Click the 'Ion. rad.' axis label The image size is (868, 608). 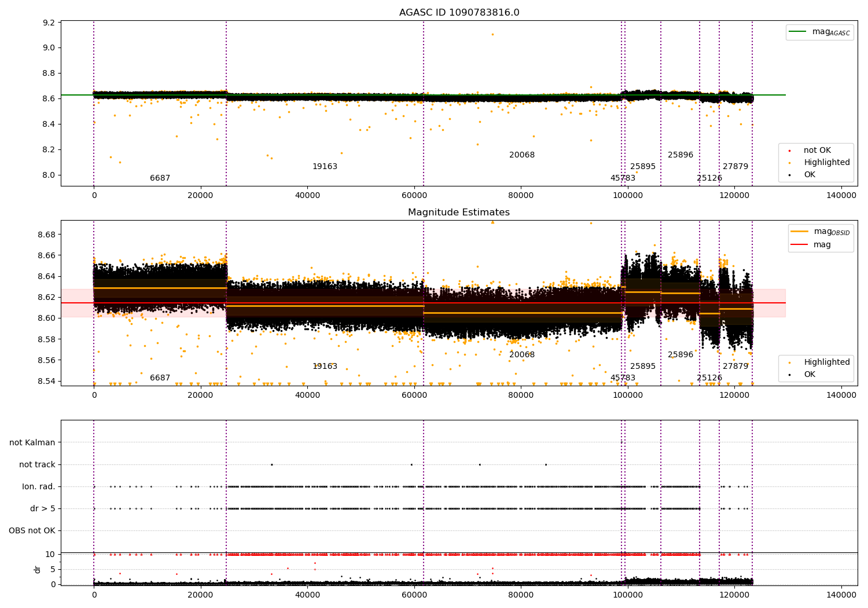pyautogui.click(x=39, y=486)
